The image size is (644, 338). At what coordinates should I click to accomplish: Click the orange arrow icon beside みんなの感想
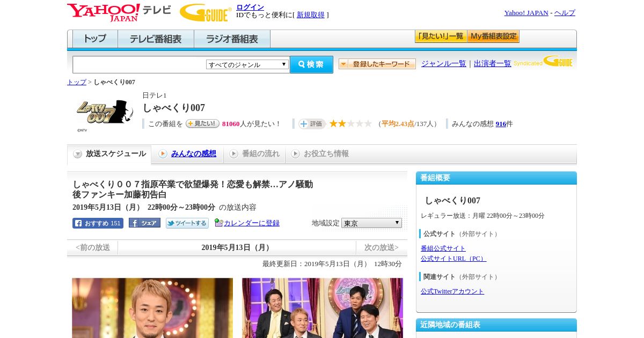pyautogui.click(x=163, y=154)
